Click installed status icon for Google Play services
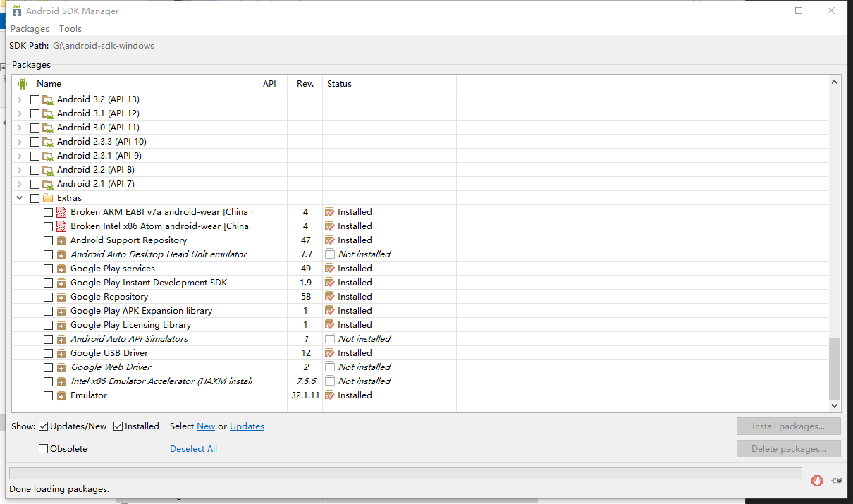This screenshot has width=853, height=504. click(330, 269)
